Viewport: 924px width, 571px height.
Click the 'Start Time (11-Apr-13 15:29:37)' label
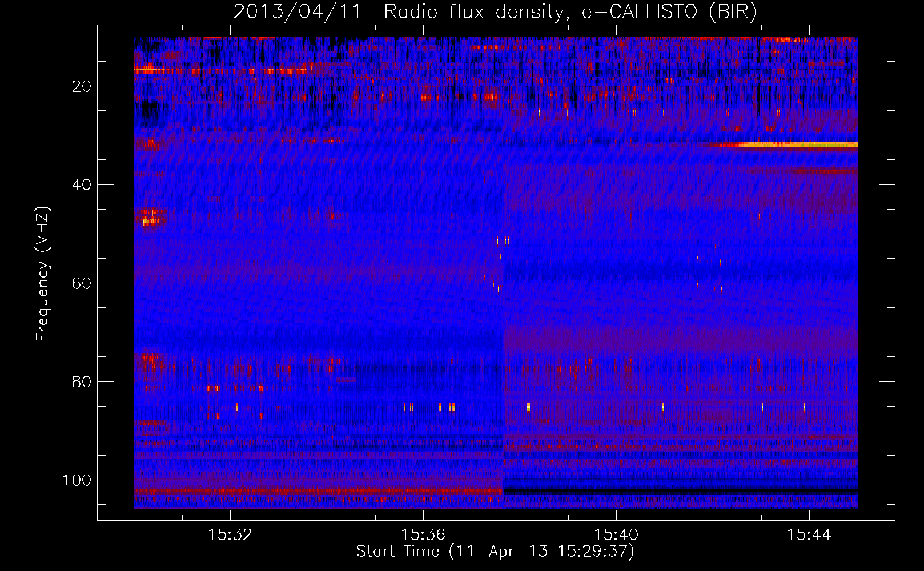coord(495,552)
